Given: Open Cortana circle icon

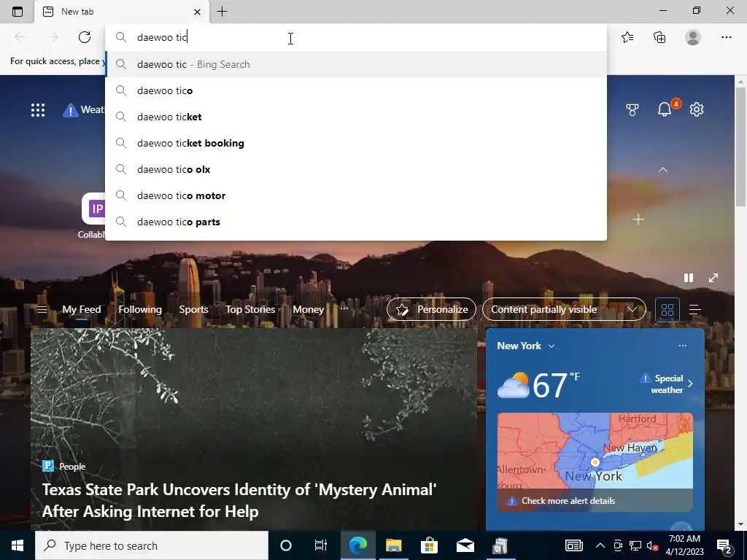Looking at the screenshot, I should point(286,545).
